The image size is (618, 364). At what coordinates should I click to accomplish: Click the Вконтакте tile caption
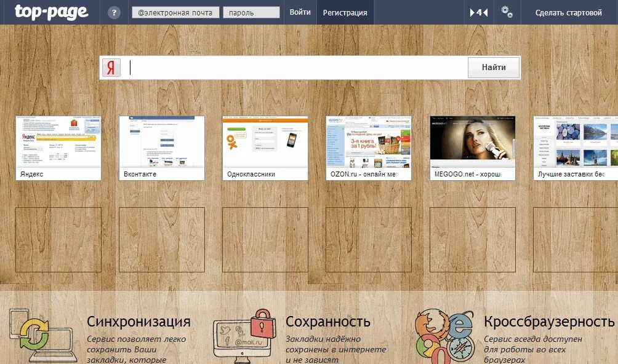(140, 174)
